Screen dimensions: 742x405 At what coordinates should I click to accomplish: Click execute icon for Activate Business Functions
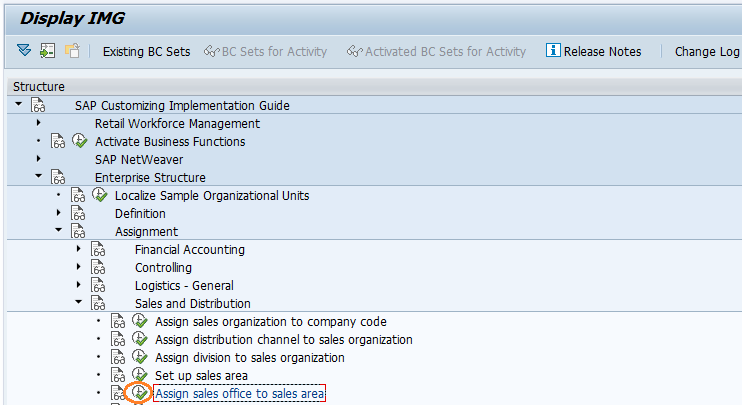[x=80, y=142]
